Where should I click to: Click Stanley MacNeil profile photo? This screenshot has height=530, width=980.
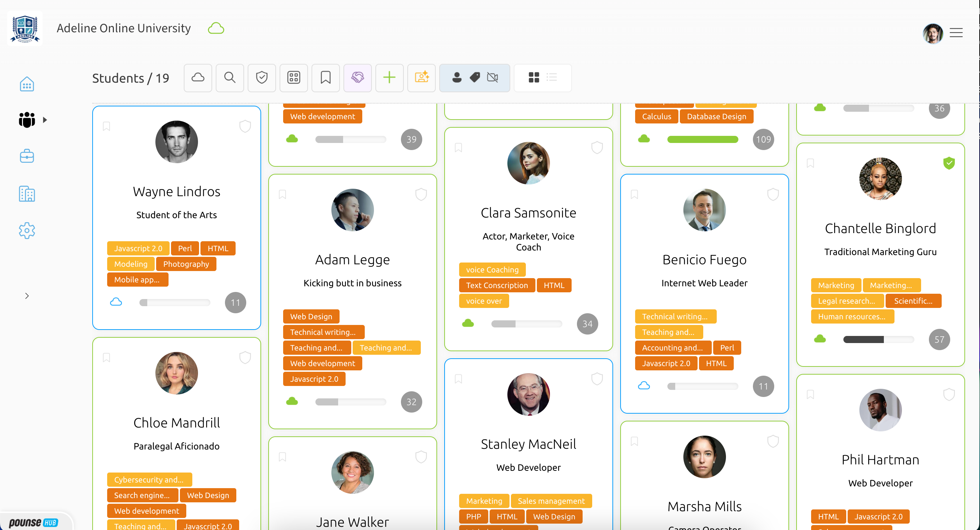coord(528,394)
